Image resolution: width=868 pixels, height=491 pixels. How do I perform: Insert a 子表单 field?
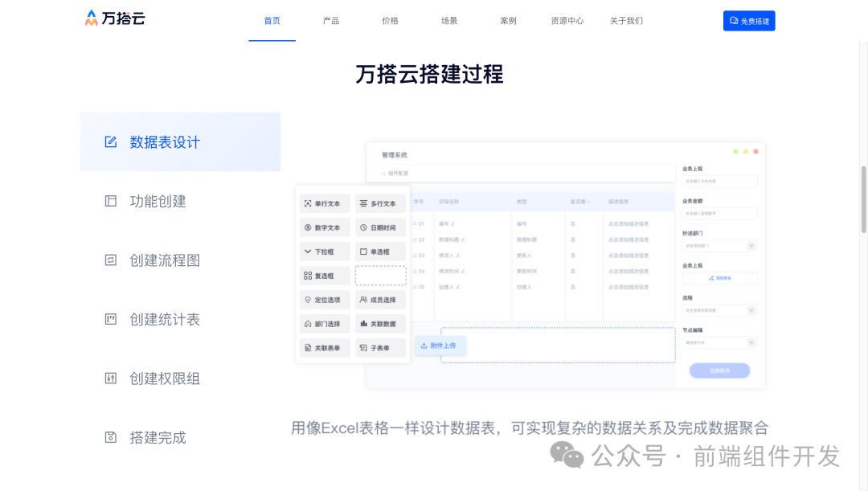pos(380,347)
